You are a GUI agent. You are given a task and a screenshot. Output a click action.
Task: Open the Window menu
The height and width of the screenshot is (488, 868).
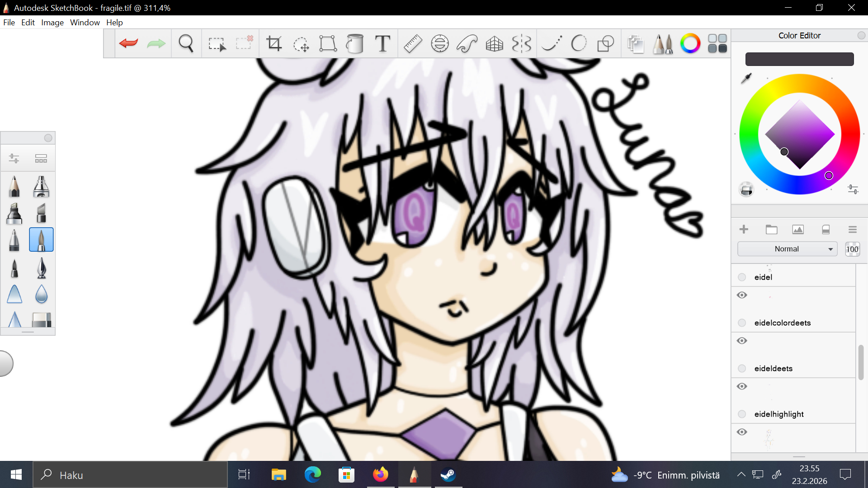tap(85, 23)
